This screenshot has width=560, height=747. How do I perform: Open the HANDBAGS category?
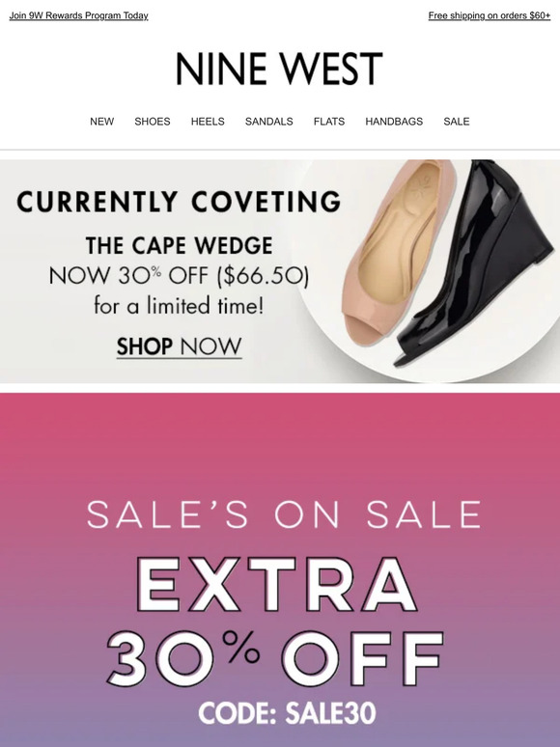[394, 122]
